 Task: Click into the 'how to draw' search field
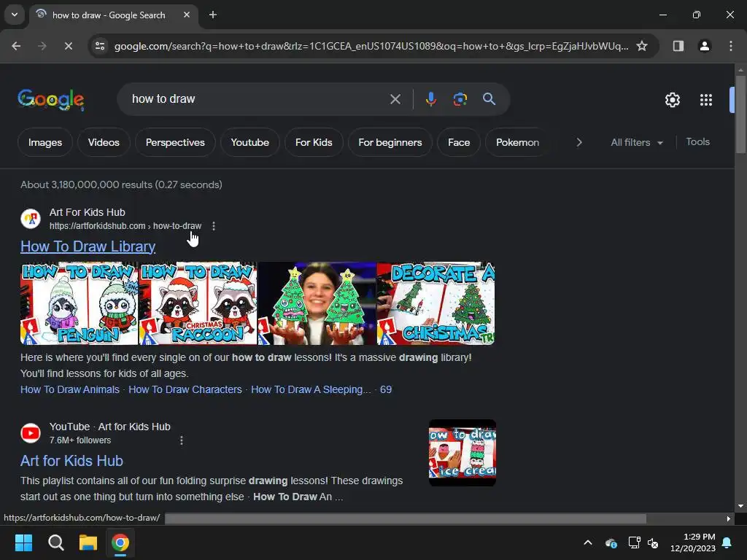258,99
